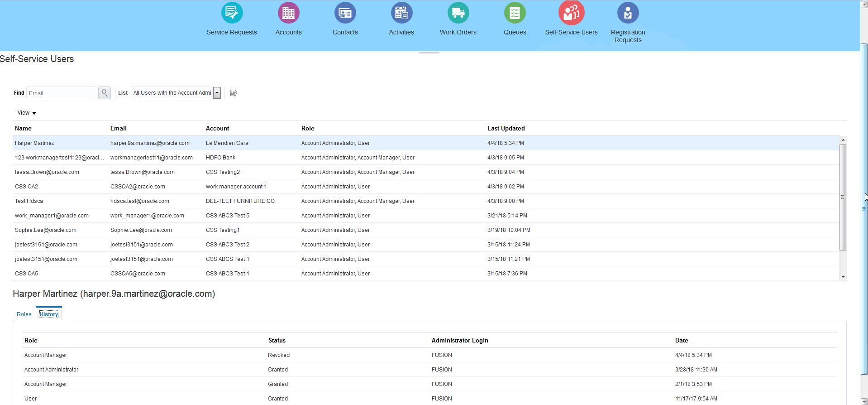This screenshot has height=405, width=868.
Task: Click the Work Orders label
Action: click(x=458, y=32)
